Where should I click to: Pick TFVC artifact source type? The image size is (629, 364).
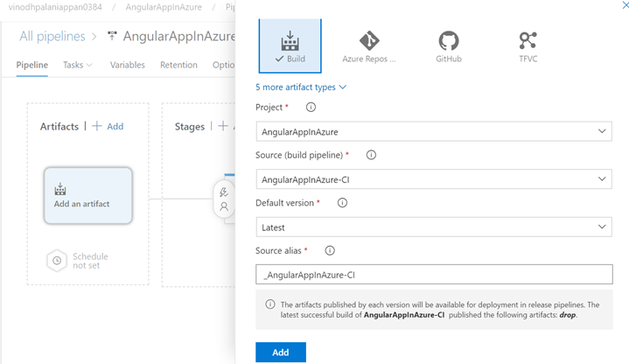click(x=528, y=45)
